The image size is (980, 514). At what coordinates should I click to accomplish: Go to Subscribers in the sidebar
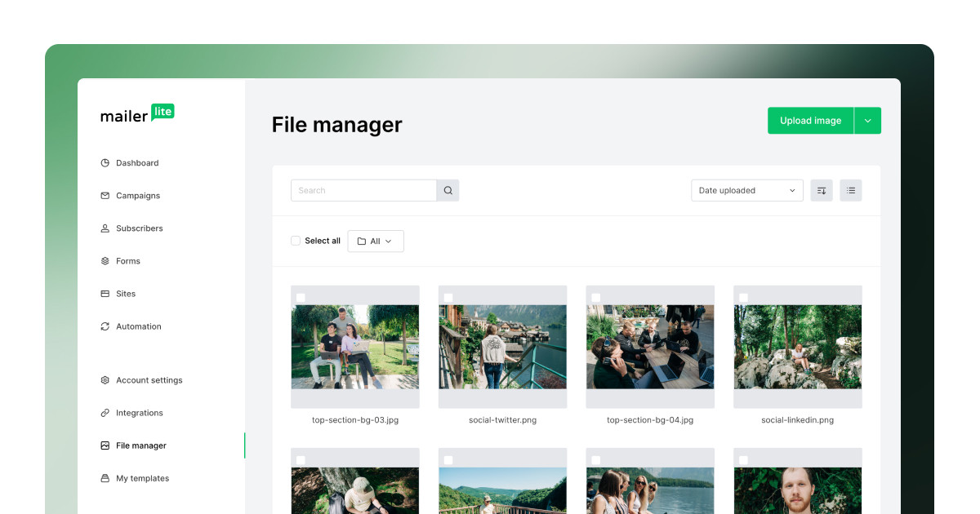click(139, 228)
